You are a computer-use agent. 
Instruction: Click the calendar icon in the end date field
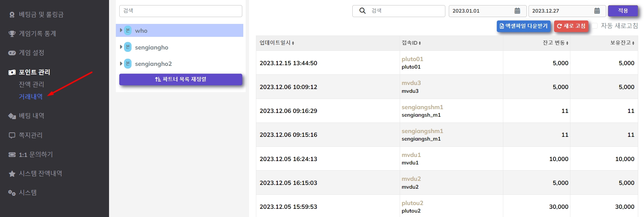[597, 11]
